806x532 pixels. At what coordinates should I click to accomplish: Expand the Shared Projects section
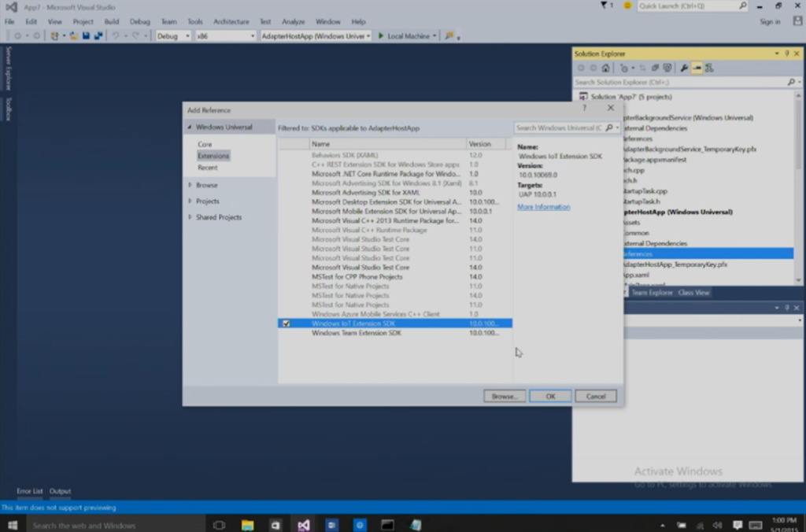(x=190, y=217)
